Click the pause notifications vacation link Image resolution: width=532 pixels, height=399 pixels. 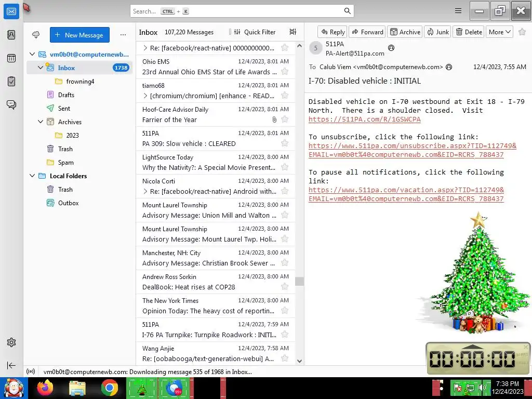[x=406, y=194]
